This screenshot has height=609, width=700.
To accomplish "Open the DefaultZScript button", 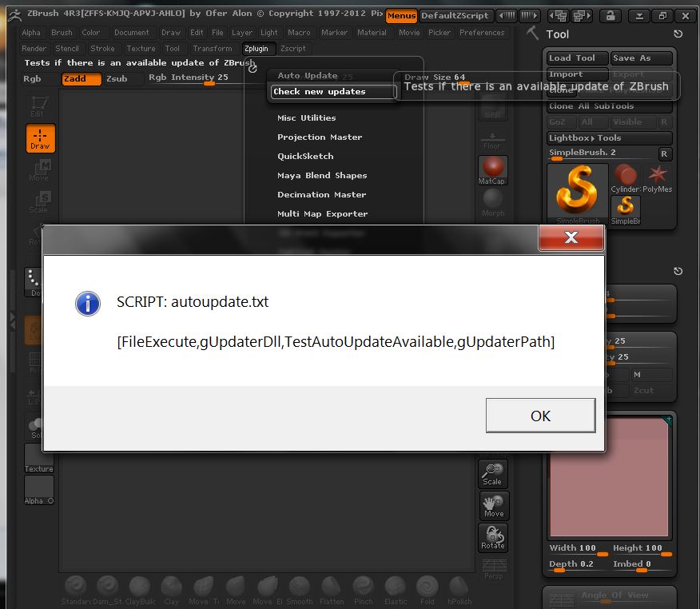I will point(455,16).
